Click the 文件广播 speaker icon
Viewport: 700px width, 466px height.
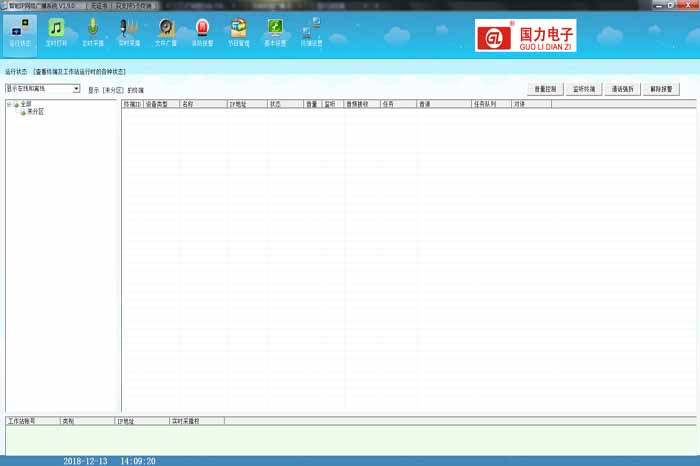(x=166, y=32)
